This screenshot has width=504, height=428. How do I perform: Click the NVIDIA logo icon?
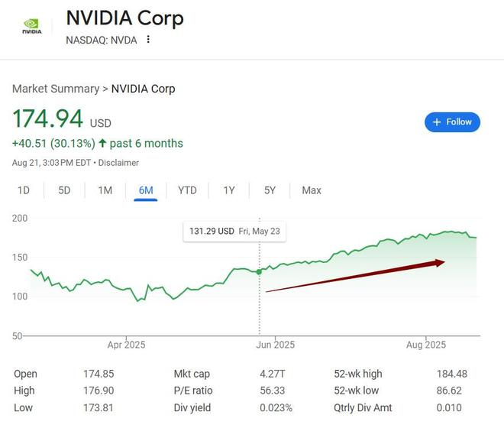[32, 26]
